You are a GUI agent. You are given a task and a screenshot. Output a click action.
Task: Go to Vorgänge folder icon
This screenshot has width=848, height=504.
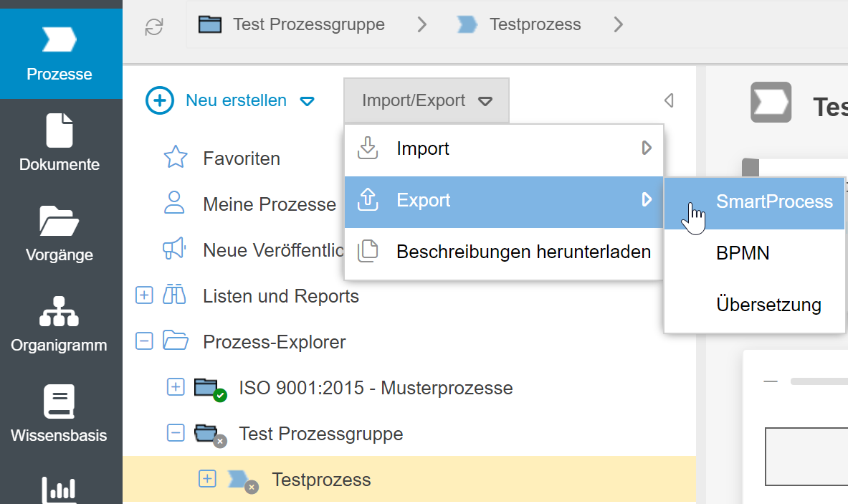59,222
